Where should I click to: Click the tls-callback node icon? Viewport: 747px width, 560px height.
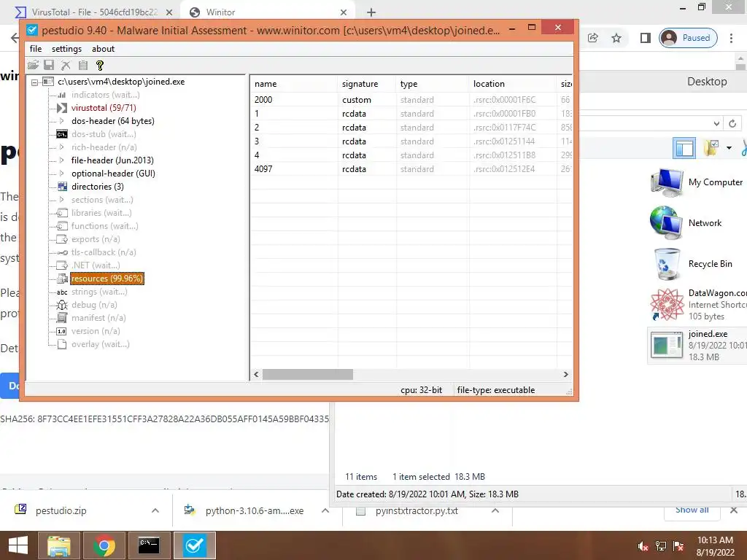62,252
